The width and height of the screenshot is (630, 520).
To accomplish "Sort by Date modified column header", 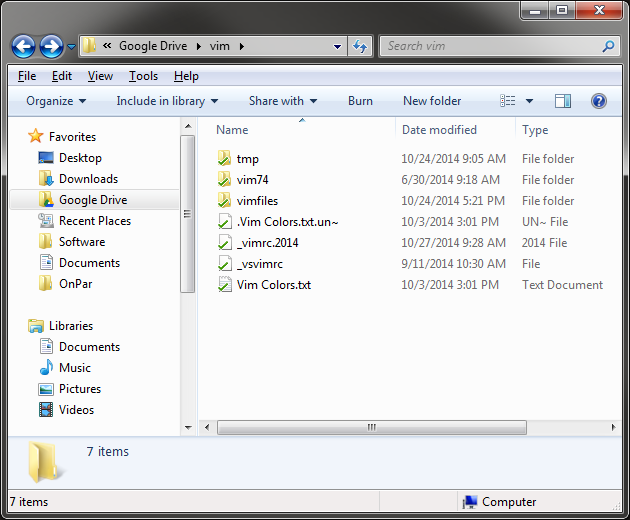I will click(x=439, y=130).
